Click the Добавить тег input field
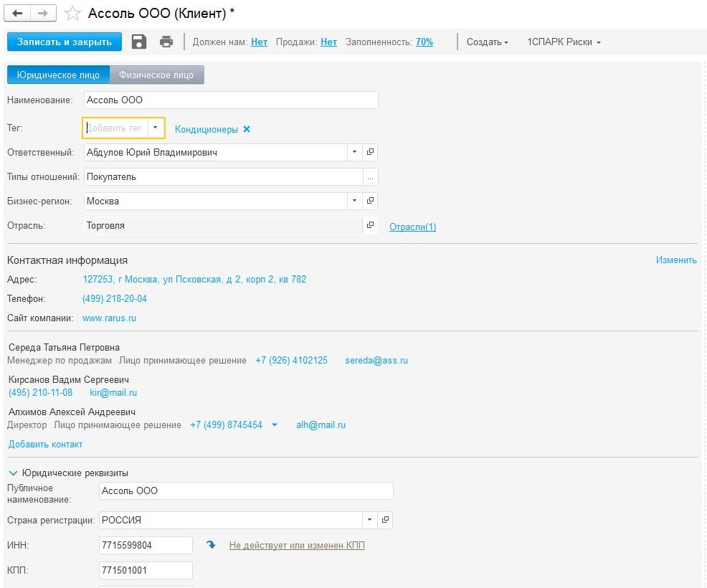Image resolution: width=707 pixels, height=588 pixels. (115, 128)
